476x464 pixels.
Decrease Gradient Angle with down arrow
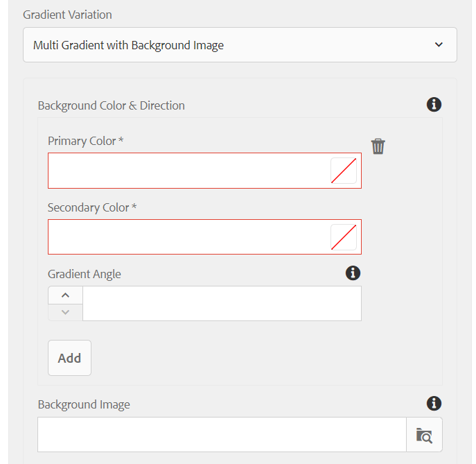pos(65,312)
